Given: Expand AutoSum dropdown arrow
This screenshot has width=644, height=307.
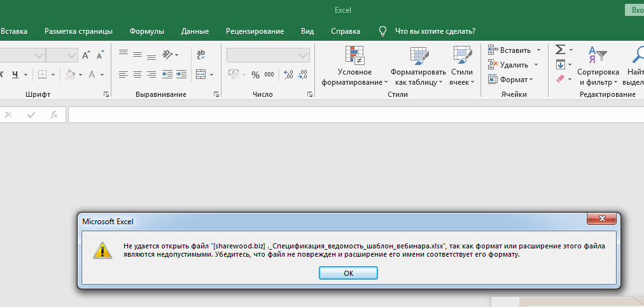Looking at the screenshot, I should [x=570, y=50].
